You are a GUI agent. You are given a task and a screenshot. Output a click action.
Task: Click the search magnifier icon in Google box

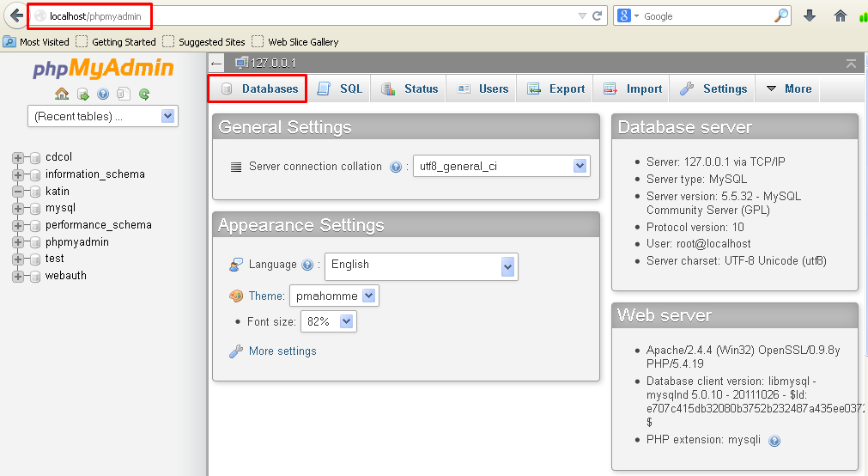[780, 16]
